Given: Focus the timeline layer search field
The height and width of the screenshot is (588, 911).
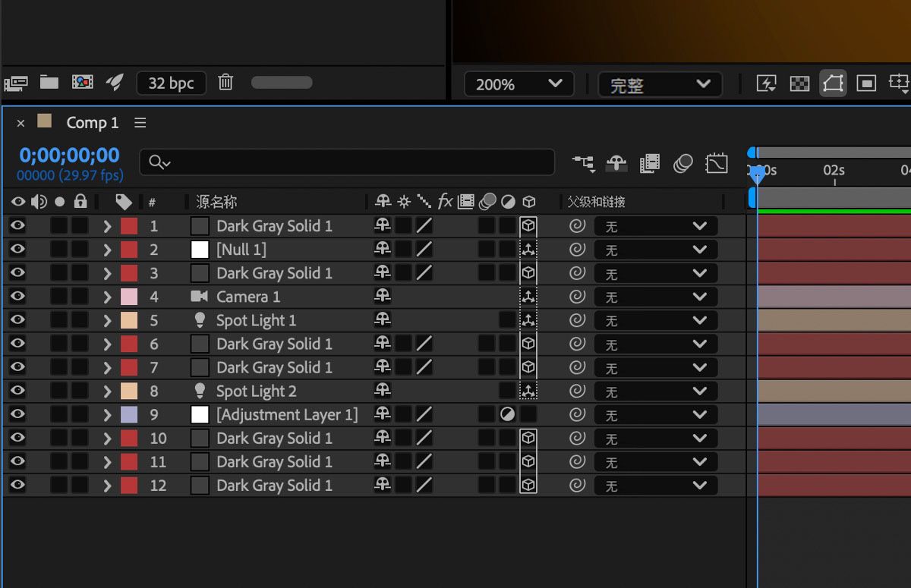Looking at the screenshot, I should [347, 162].
